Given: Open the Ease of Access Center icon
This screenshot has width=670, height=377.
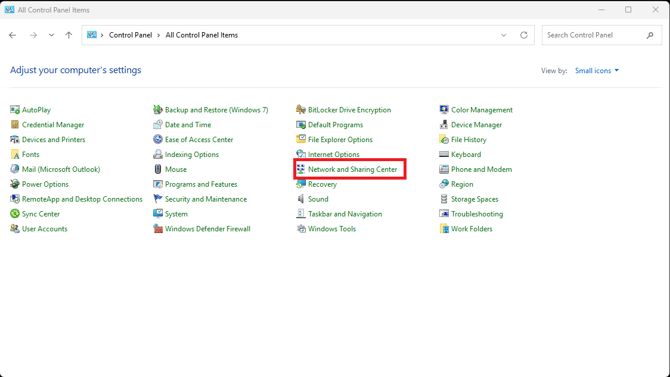Looking at the screenshot, I should coord(158,140).
